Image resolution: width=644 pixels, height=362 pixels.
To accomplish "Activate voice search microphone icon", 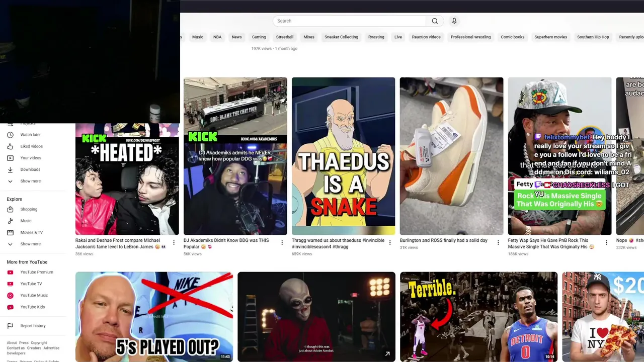I will click(454, 21).
